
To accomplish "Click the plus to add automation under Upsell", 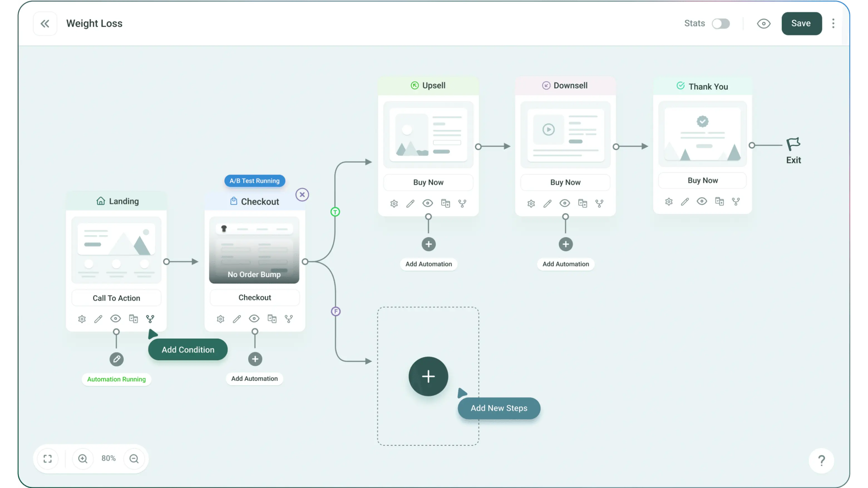I will (429, 244).
